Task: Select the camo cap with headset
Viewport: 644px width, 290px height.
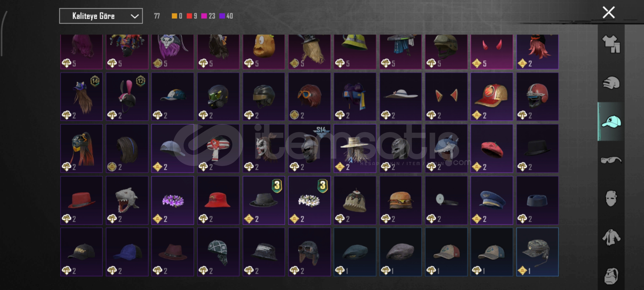Action: click(x=537, y=252)
